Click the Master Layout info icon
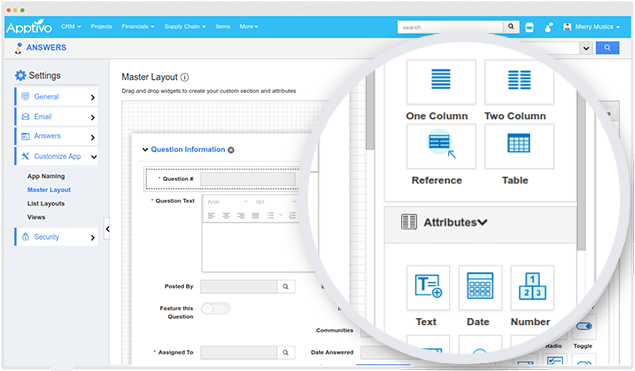 click(x=185, y=77)
